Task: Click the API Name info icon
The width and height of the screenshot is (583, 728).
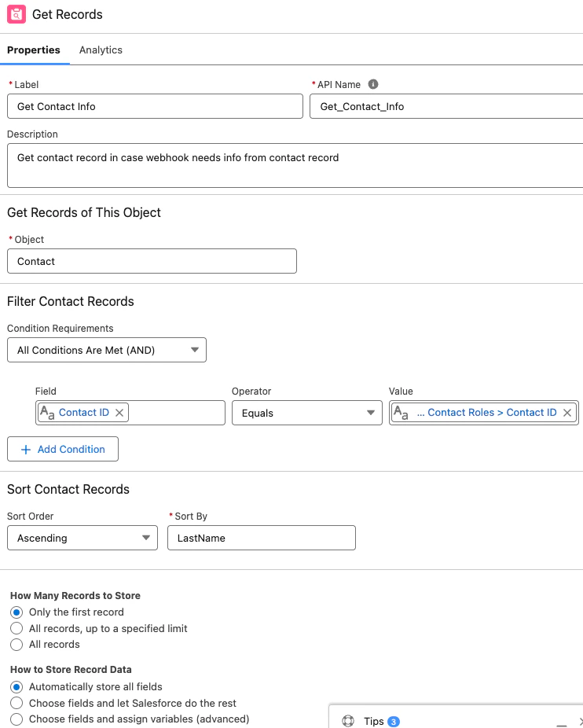Action: [x=373, y=84]
